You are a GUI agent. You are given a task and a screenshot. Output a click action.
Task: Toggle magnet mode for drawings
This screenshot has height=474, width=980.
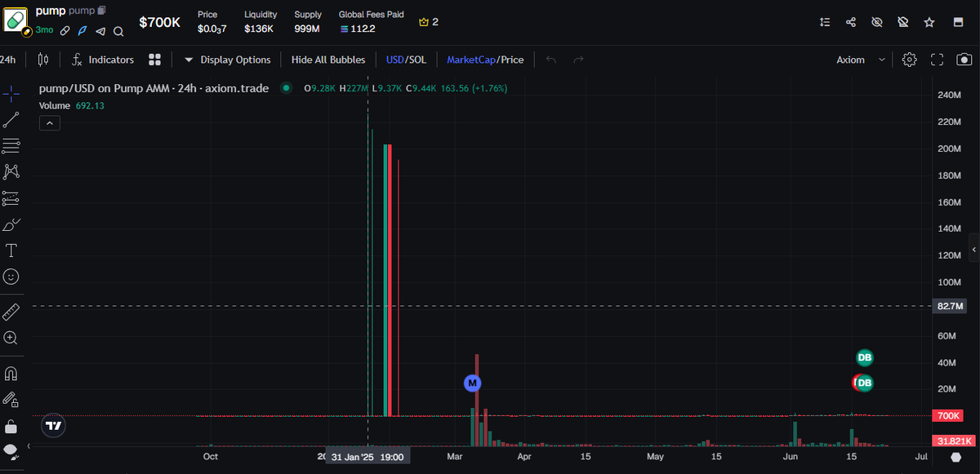[11, 374]
